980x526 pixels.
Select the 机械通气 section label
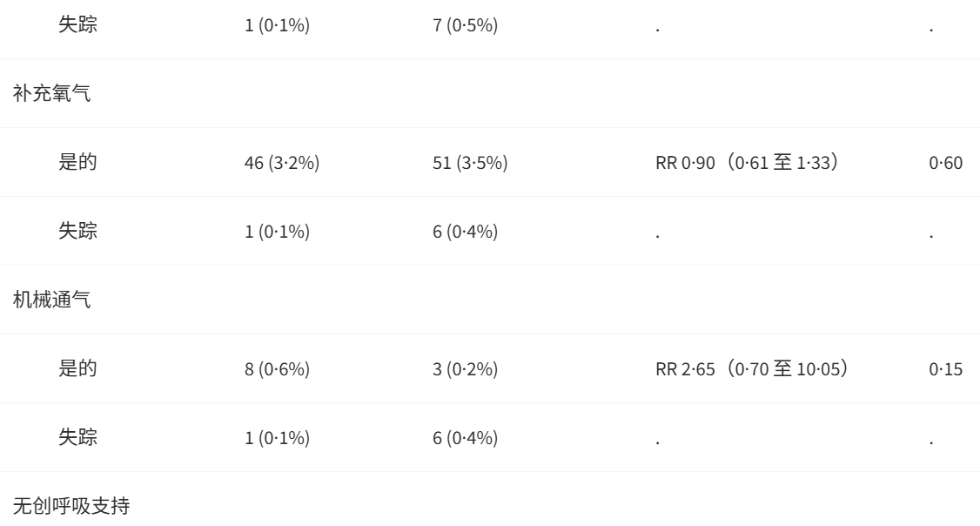(x=52, y=300)
